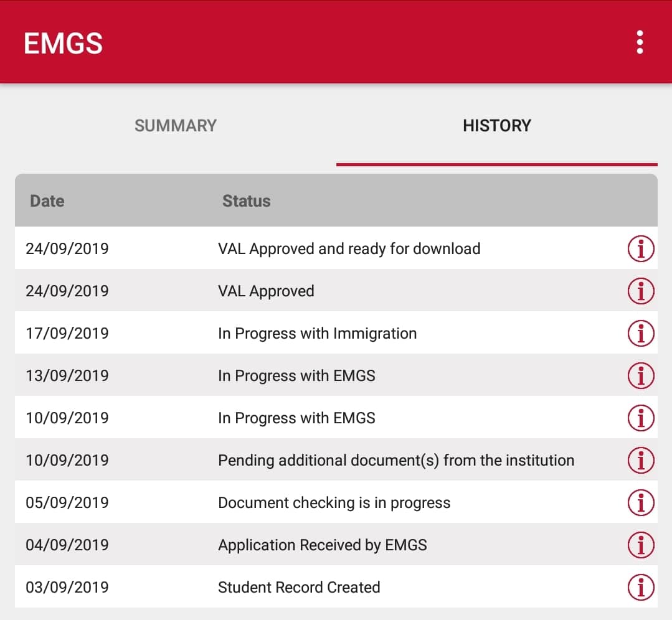The width and height of the screenshot is (672, 620).
Task: Show info icon for 'VAL Approved' row
Action: click(640, 291)
